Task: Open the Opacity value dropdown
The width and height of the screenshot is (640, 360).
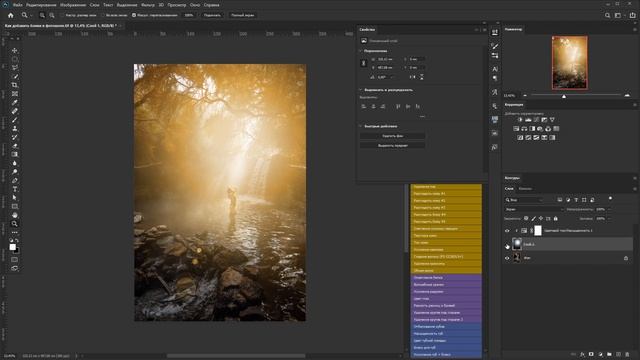Action: [x=610, y=209]
